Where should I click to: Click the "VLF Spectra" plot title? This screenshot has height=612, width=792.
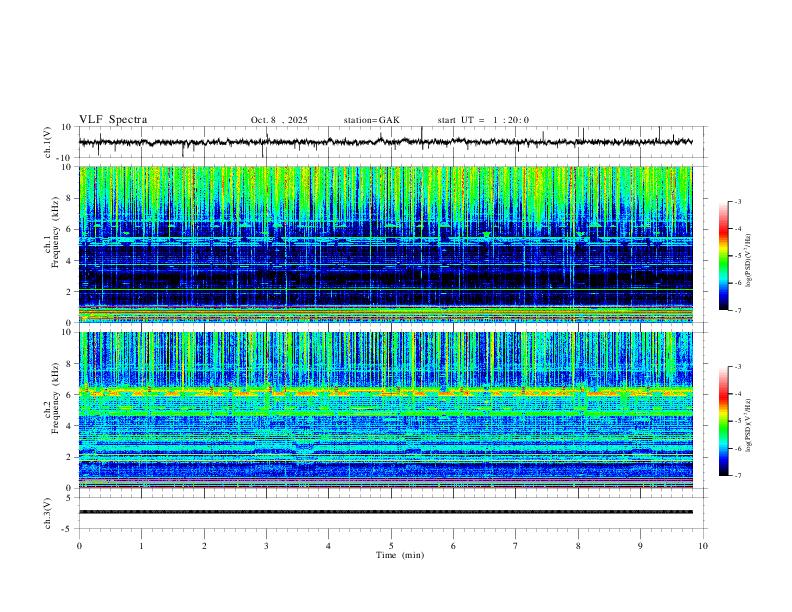pos(113,120)
